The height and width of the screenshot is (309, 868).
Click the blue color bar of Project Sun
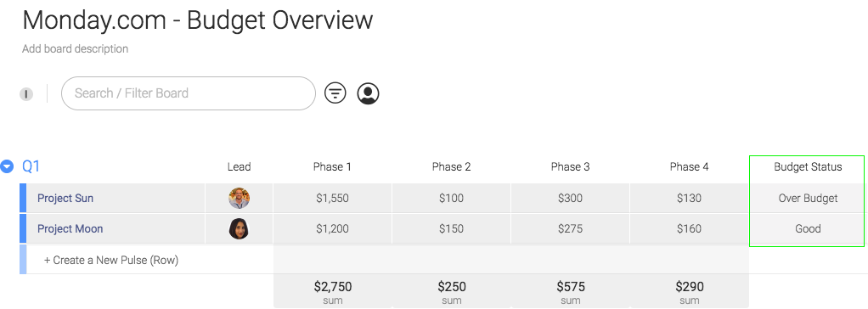pyautogui.click(x=23, y=199)
